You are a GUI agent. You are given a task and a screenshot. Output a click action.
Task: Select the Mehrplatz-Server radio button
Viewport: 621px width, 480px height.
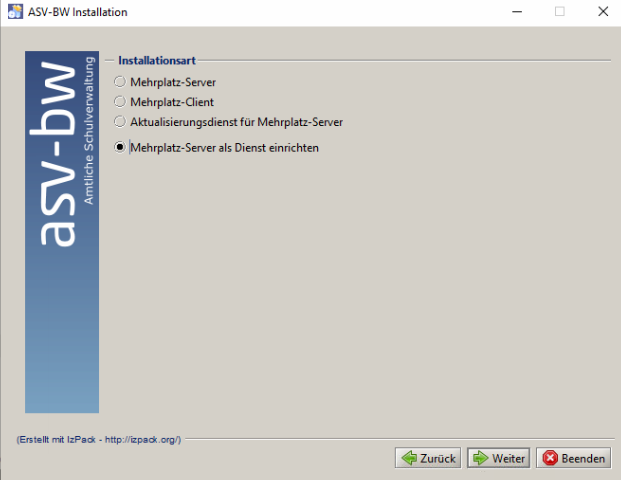[121, 82]
